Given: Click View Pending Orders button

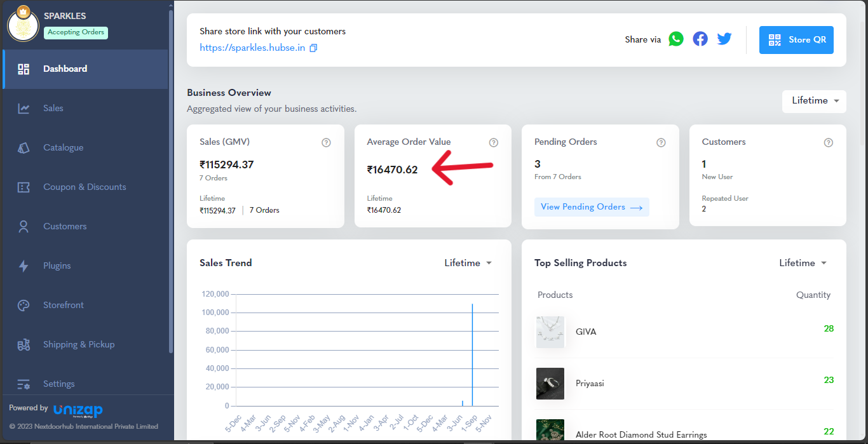Looking at the screenshot, I should 592,207.
